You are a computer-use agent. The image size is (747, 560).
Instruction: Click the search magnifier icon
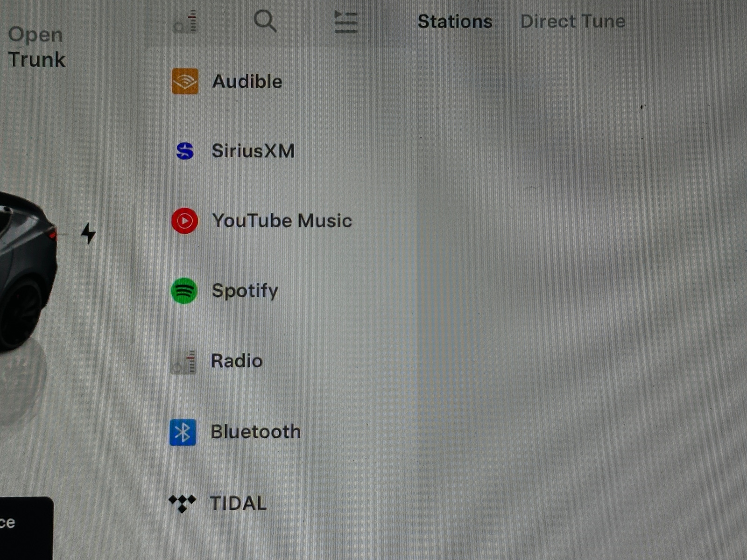pyautogui.click(x=265, y=21)
